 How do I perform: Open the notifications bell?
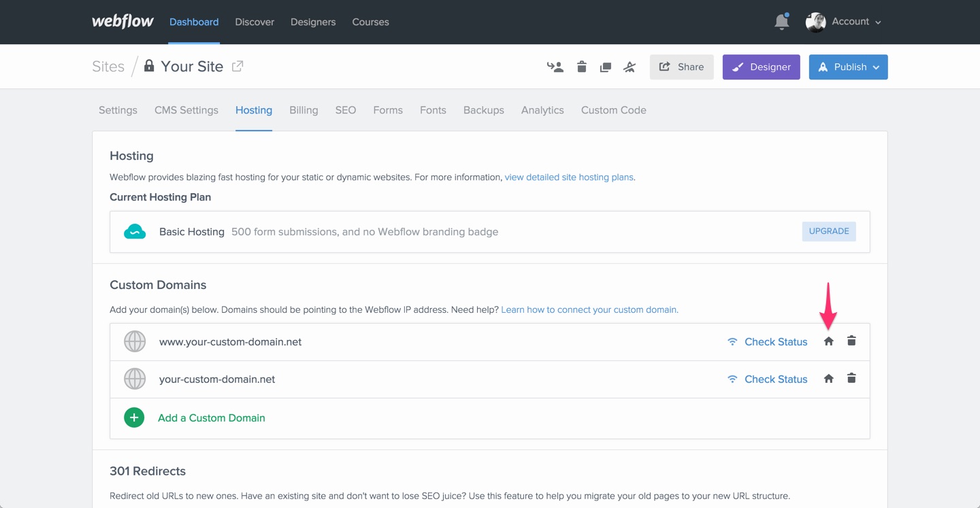[x=782, y=22]
